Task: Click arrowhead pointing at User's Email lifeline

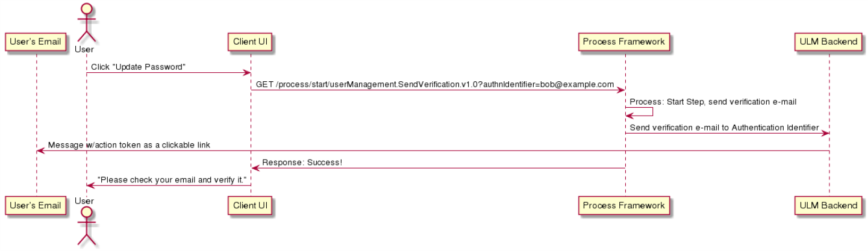Action: coord(40,150)
